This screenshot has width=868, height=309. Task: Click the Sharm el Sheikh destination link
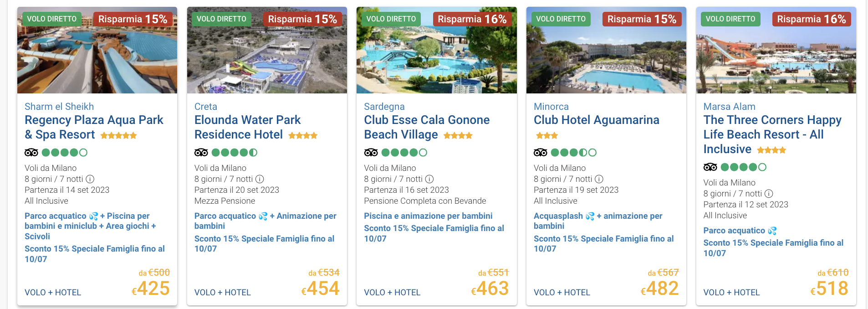59,106
